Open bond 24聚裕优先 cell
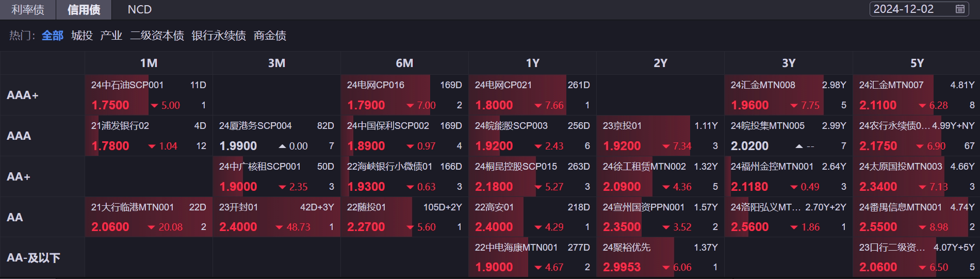This screenshot has width=980, height=279. pos(627,248)
